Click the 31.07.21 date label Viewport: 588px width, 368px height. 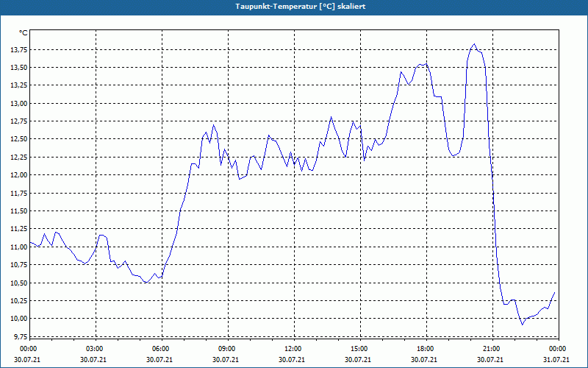(x=556, y=359)
